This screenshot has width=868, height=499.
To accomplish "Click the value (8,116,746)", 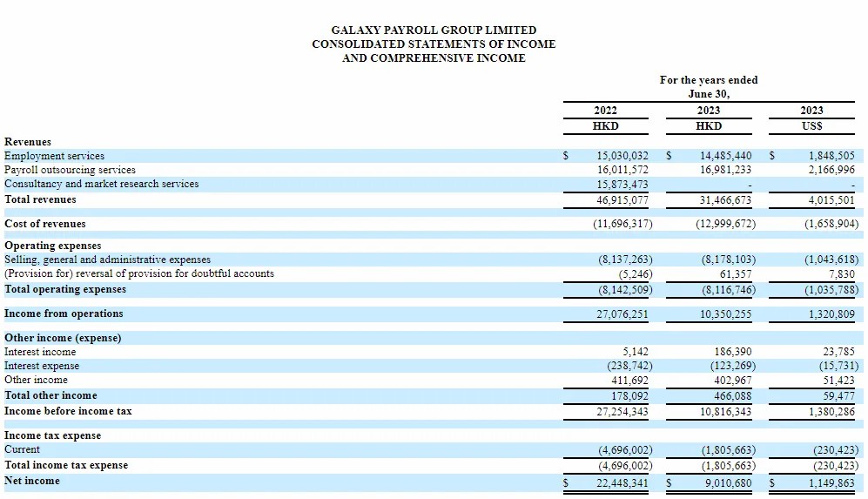I will point(729,290).
